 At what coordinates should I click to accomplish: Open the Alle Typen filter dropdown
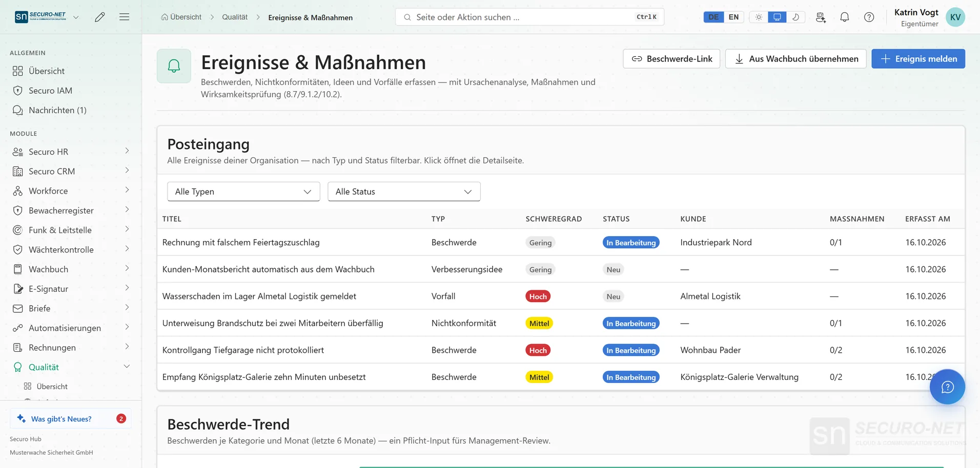coord(243,192)
